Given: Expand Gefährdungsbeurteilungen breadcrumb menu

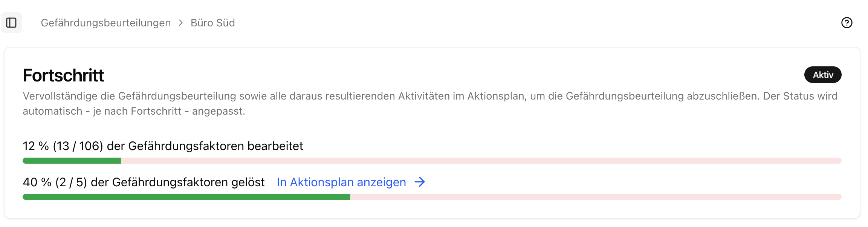Looking at the screenshot, I should 105,23.
